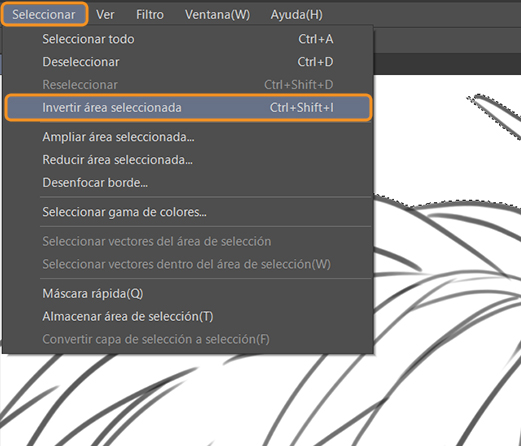Open Ampliar área seleccionada dialog
The image size is (521, 446).
188,137
